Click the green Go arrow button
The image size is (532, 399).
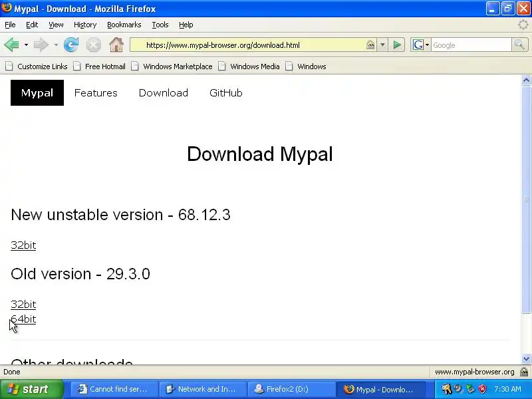[397, 45]
